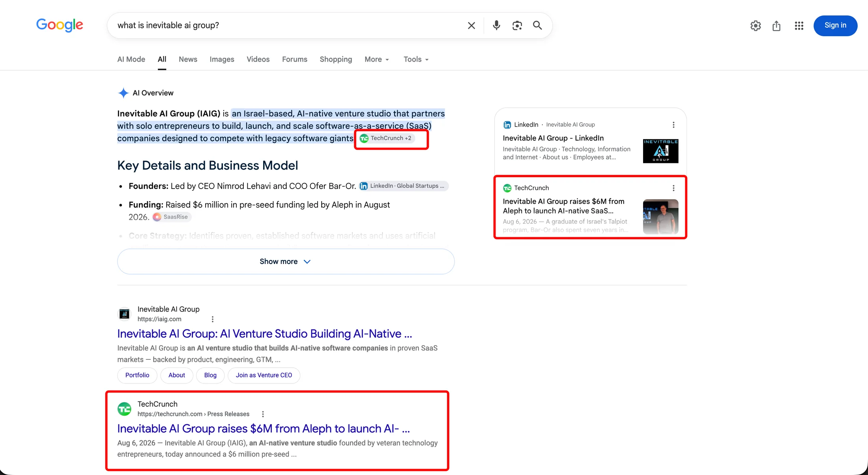Switch to the Forums tab

[x=294, y=59]
